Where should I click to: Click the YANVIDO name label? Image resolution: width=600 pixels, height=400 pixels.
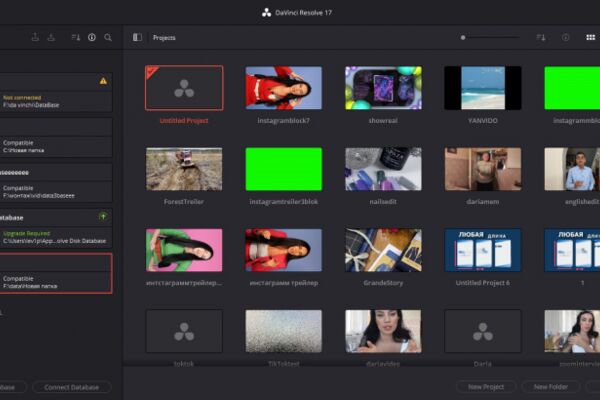tap(483, 121)
